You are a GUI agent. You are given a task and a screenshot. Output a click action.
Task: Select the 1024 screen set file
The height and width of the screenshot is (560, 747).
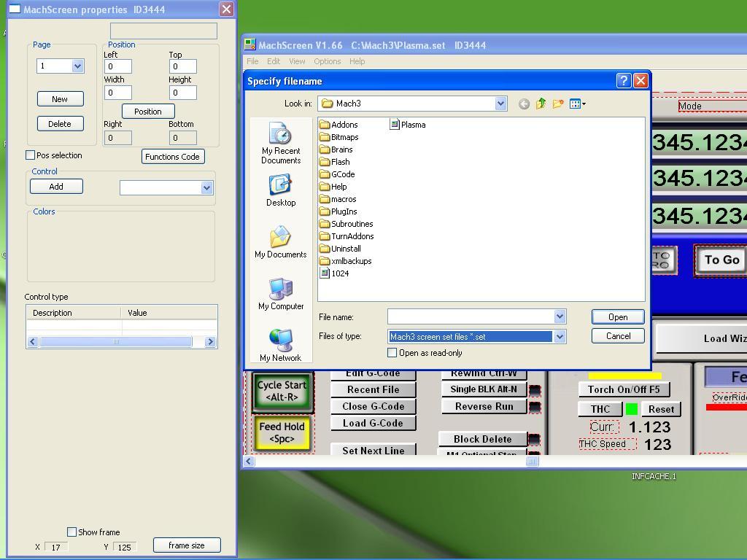[334, 273]
